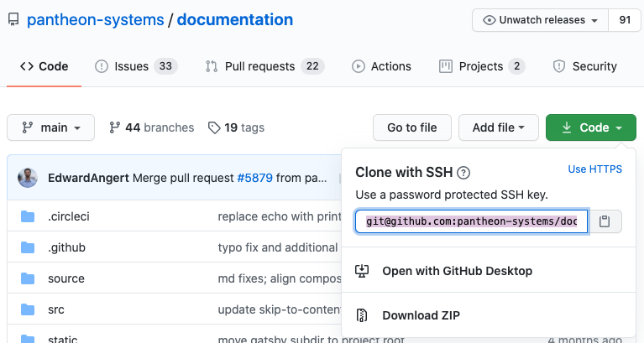Choose Open with GitHub Desktop
The image size is (644, 343).
(489, 271)
